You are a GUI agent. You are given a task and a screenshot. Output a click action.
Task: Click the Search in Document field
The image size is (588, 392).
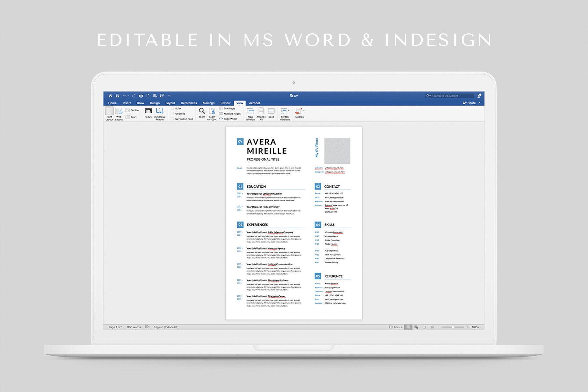pos(449,96)
